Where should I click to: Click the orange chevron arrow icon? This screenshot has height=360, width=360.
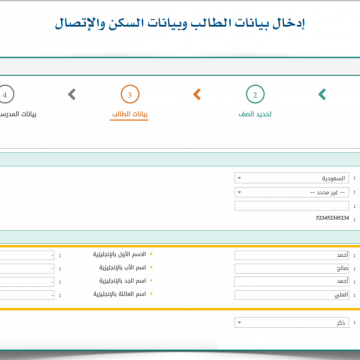(197, 94)
